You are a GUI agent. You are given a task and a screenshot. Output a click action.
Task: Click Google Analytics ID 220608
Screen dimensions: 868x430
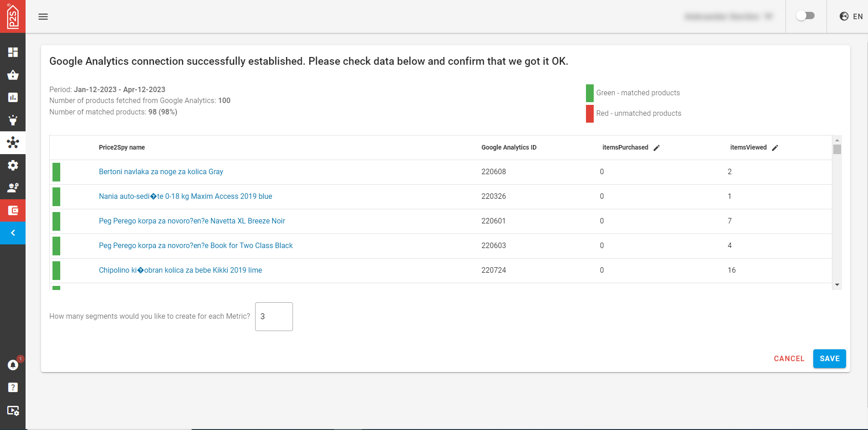[494, 172]
